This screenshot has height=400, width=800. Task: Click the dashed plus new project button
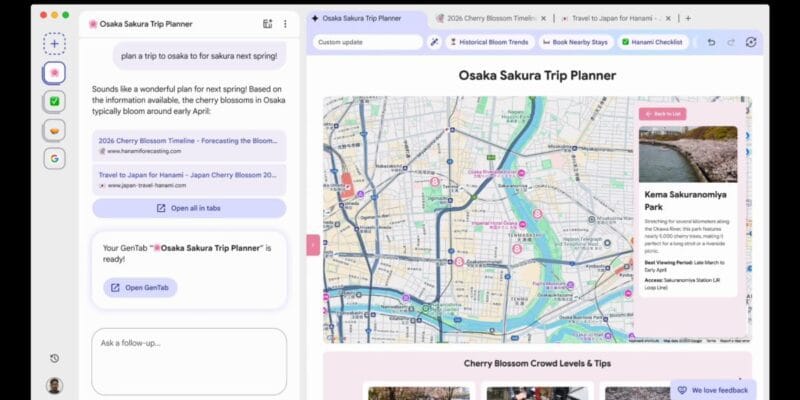pos(54,44)
